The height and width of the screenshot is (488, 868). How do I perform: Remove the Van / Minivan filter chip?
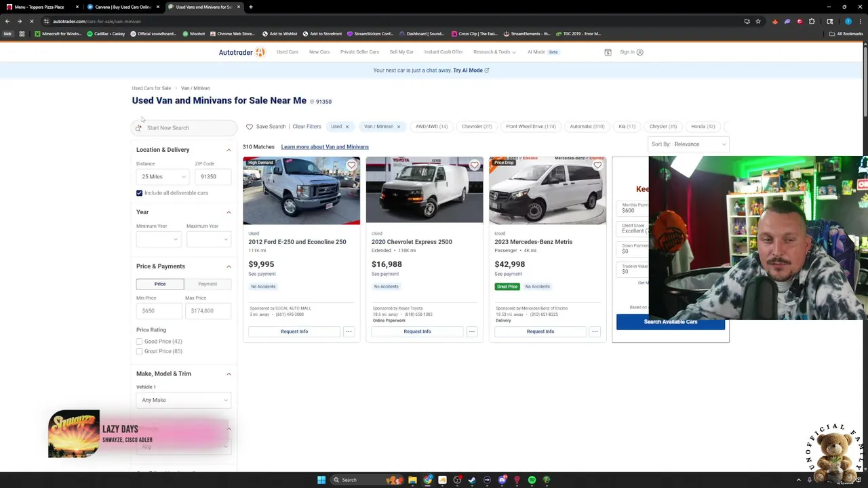[x=398, y=127]
